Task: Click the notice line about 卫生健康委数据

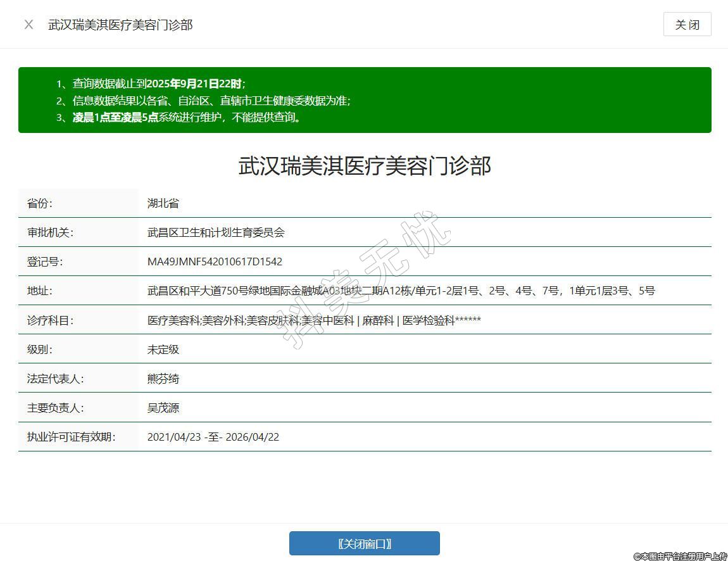Action: tap(211, 101)
